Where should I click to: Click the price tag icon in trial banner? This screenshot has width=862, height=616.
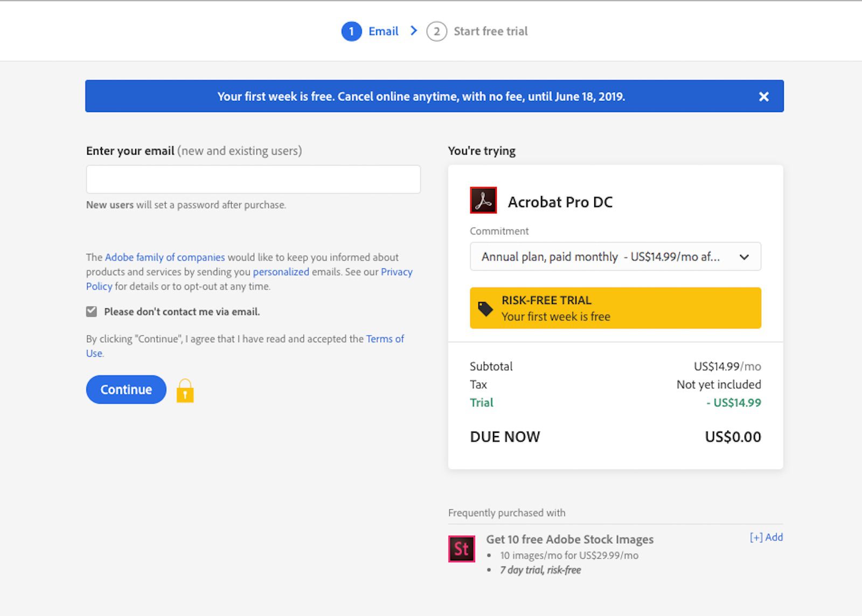pyautogui.click(x=485, y=308)
